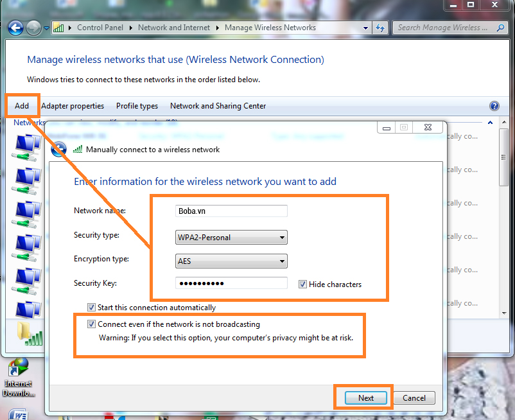Click the blue help question mark icon
This screenshot has width=515, height=420.
[x=494, y=106]
